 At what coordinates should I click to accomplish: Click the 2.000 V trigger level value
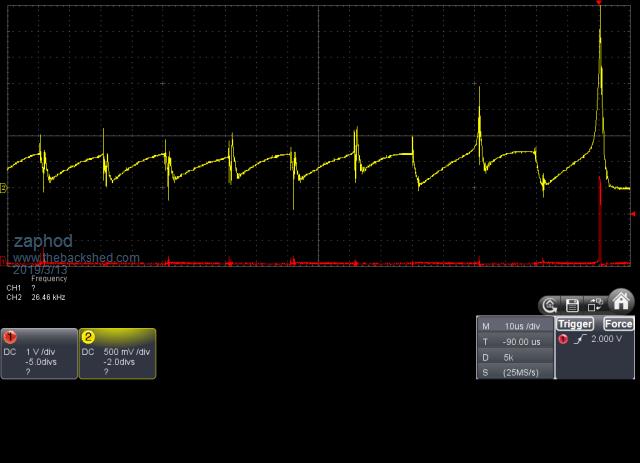[x=608, y=340]
